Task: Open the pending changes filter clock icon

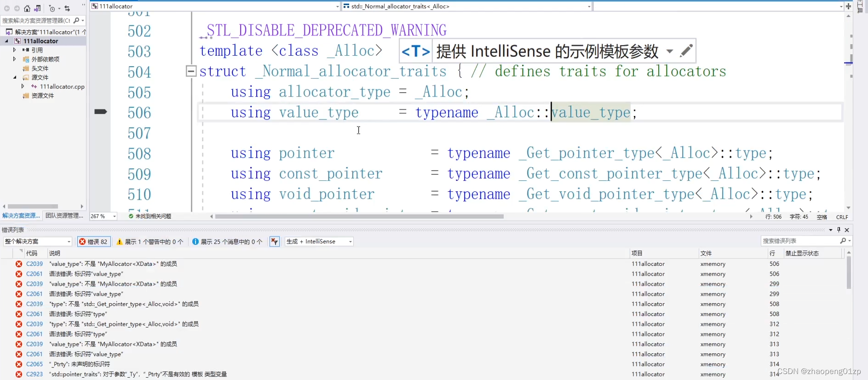Action: coord(52,8)
